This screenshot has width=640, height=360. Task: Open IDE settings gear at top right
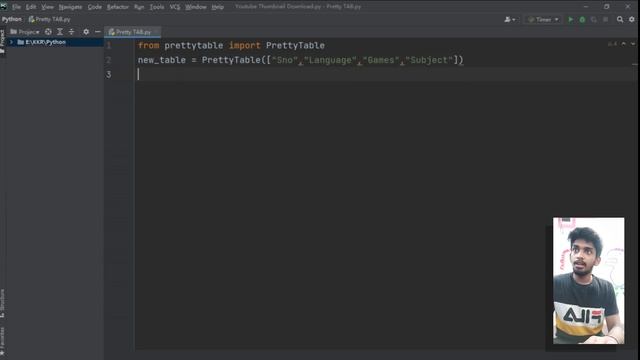coord(632,20)
